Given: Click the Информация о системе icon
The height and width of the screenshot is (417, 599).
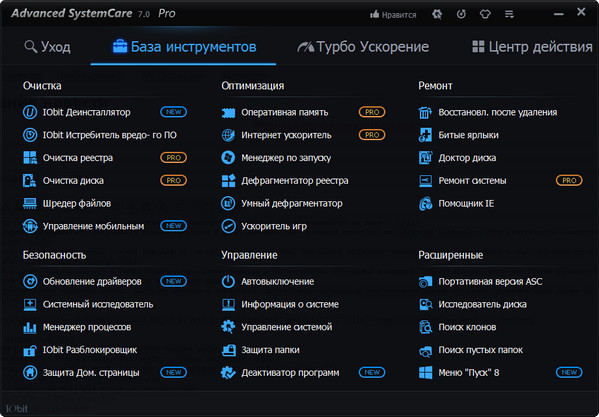Looking at the screenshot, I should 228,304.
